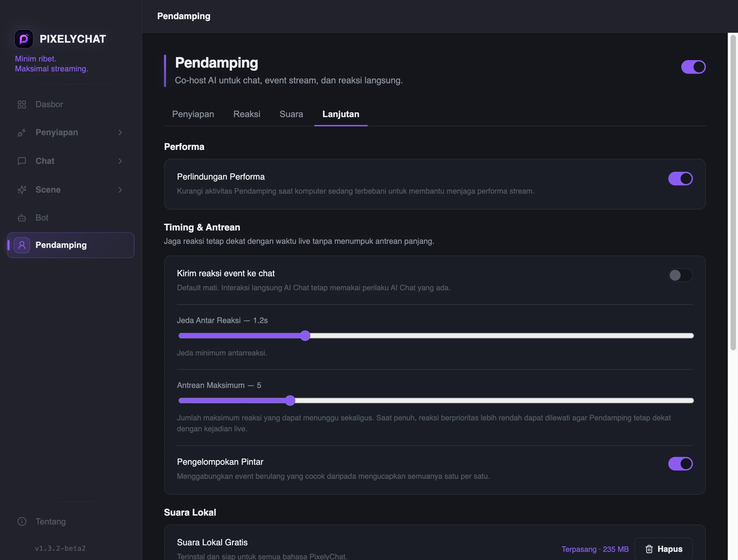Click the Pendamping person icon in sidebar
Viewport: 738px width, 560px height.
pyautogui.click(x=22, y=245)
